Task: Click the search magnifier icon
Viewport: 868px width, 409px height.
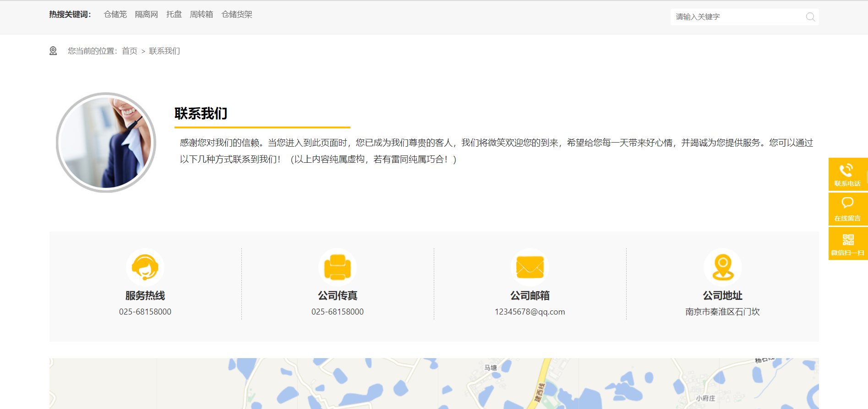Action: [x=810, y=17]
